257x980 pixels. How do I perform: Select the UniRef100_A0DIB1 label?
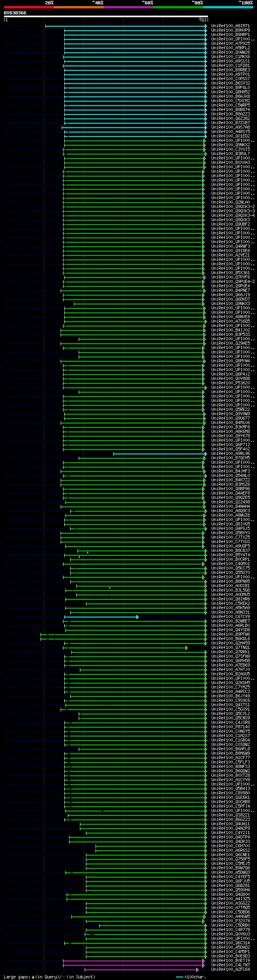point(230,586)
